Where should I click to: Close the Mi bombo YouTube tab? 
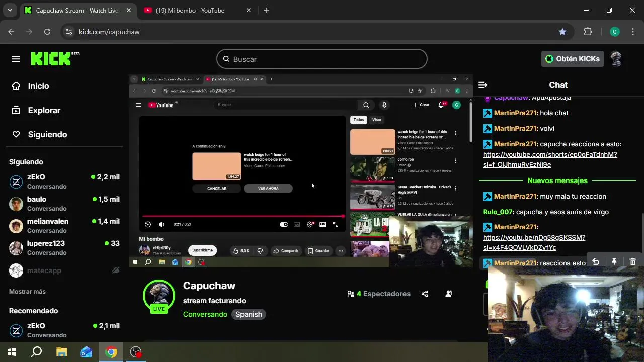(x=248, y=10)
